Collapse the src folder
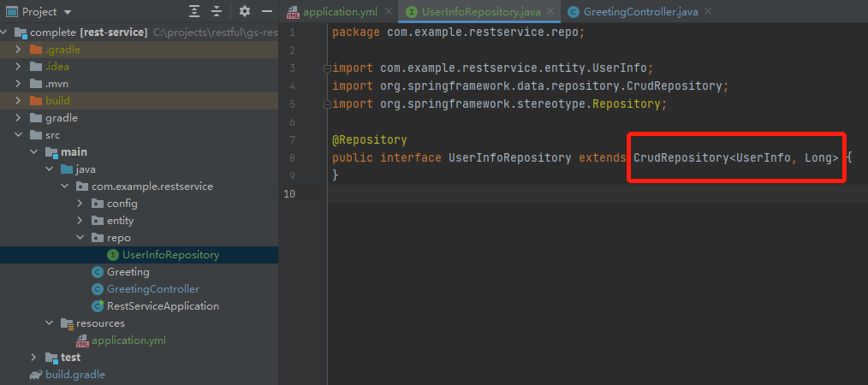This screenshot has width=868, height=385. [x=18, y=135]
